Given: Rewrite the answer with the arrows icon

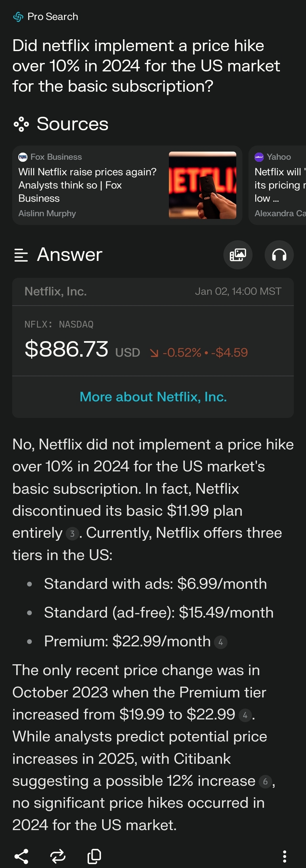Looking at the screenshot, I should (x=58, y=856).
